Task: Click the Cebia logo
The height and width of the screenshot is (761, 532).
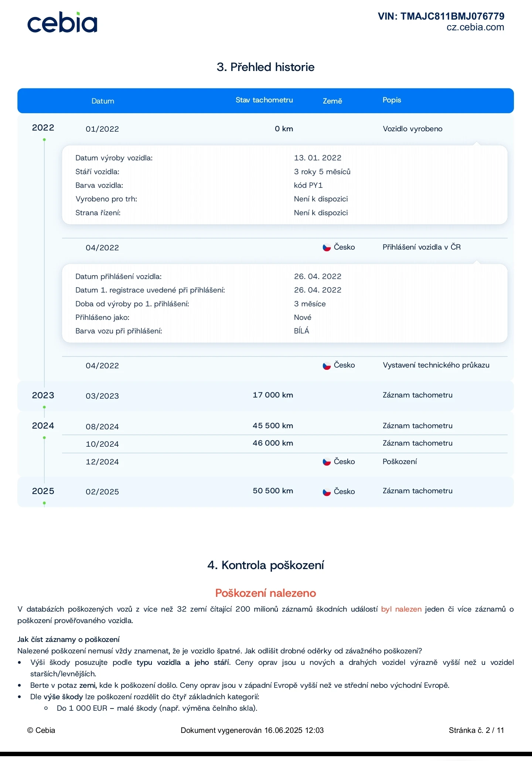Action: 62,23
